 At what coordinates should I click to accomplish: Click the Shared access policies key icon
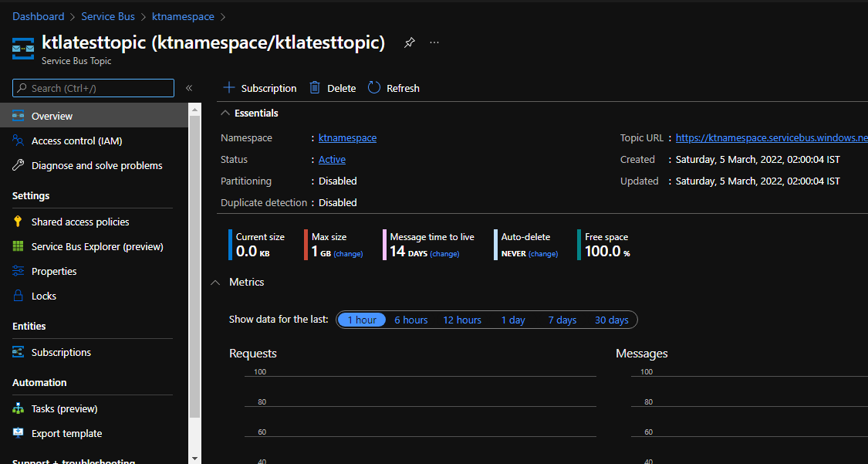pos(19,222)
